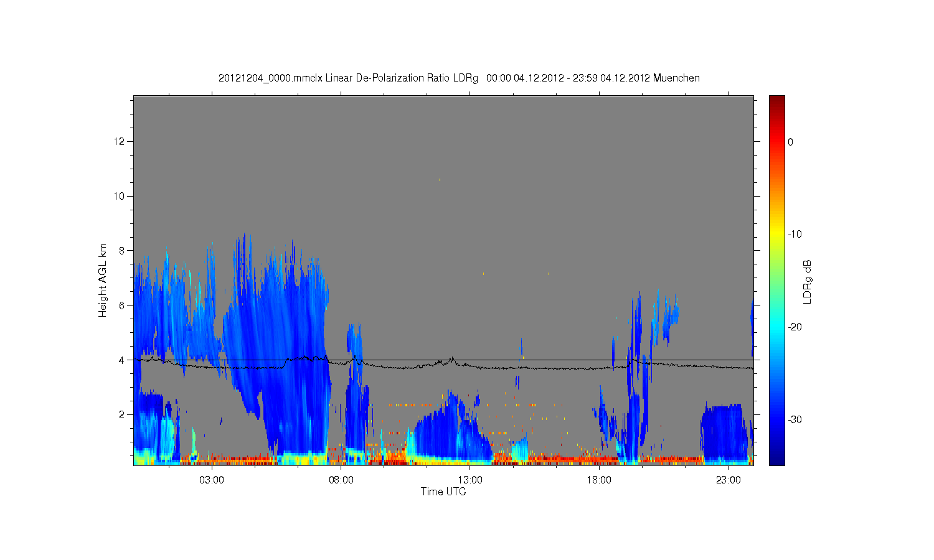Click the 13:00 time tick label

pos(470,480)
